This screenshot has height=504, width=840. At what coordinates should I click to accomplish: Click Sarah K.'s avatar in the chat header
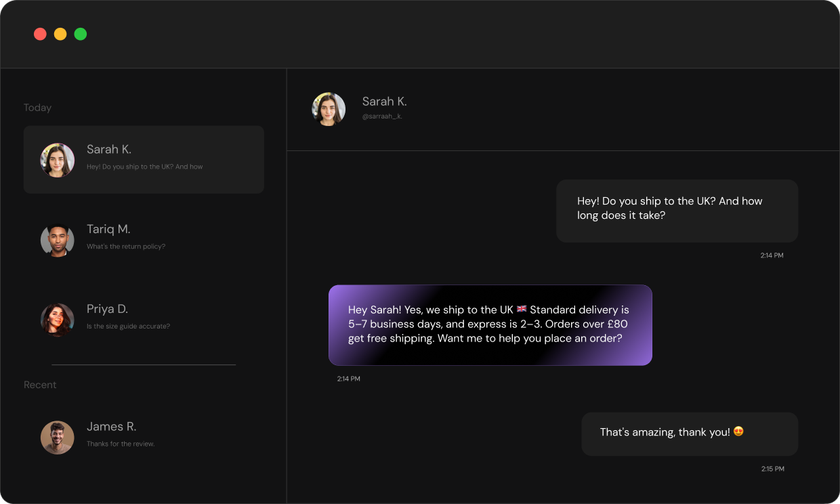click(x=329, y=108)
